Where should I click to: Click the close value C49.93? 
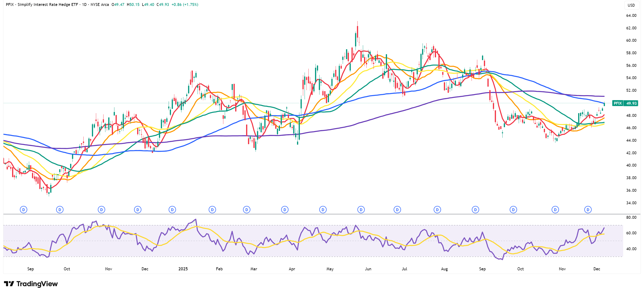pyautogui.click(x=163, y=4)
